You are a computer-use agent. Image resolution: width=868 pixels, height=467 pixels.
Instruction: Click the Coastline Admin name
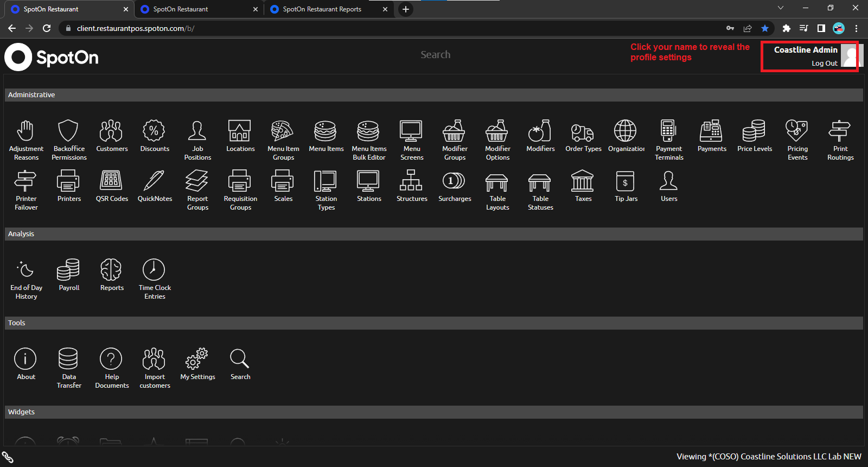tap(806, 50)
